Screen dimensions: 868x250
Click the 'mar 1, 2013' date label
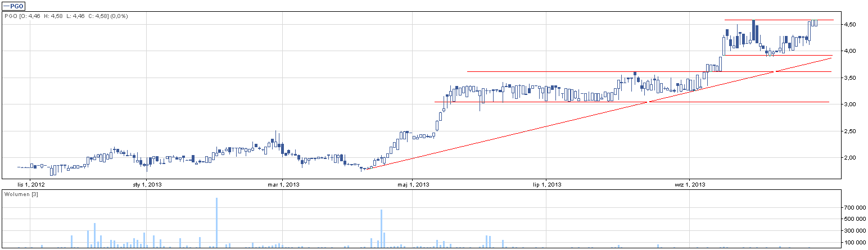(285, 184)
